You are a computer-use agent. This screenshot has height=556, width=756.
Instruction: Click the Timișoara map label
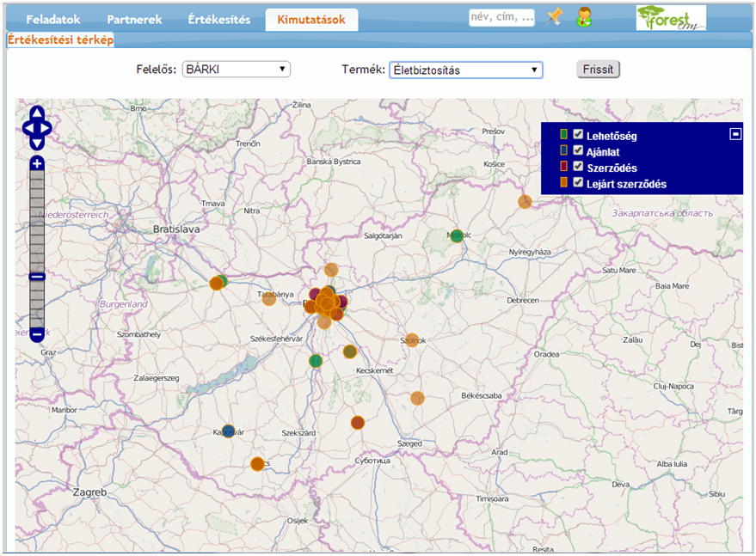pos(492,498)
